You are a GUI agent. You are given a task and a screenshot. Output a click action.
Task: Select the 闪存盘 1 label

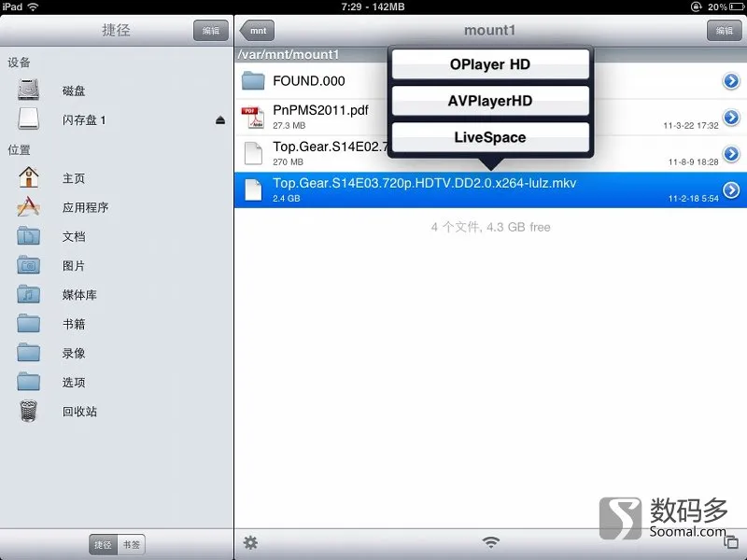point(84,120)
